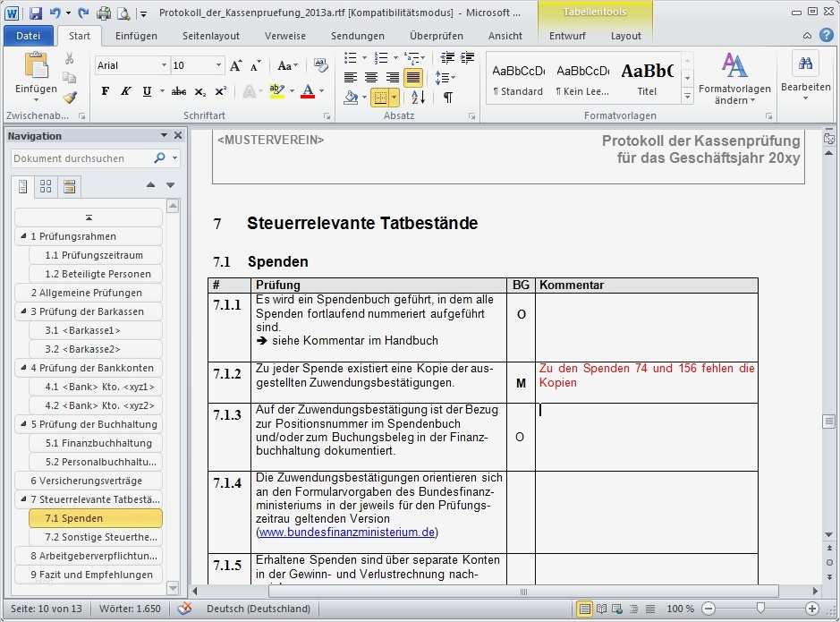Toggle bold formatting in the ribbon
Image resolution: width=840 pixels, height=622 pixels.
tap(105, 91)
